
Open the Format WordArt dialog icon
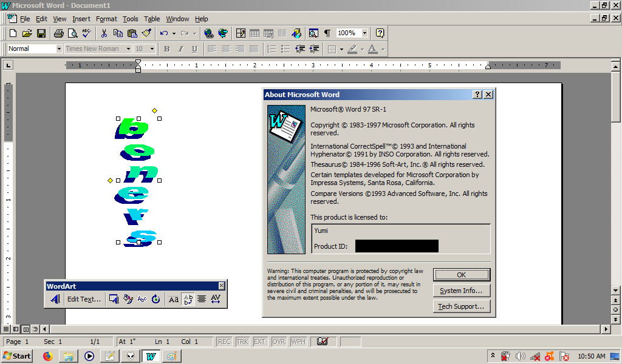pyautogui.click(x=128, y=299)
